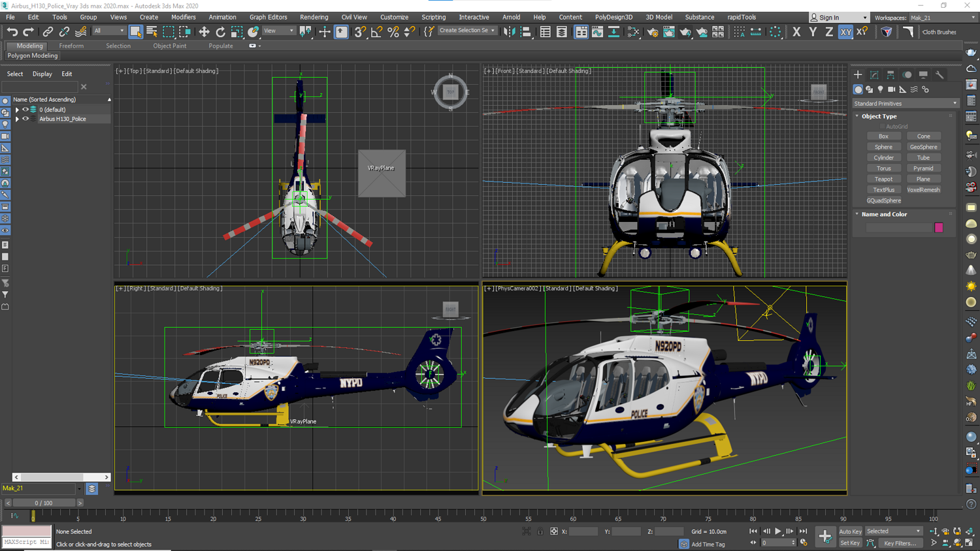Click the Undo arrow icon

pyautogui.click(x=12, y=31)
